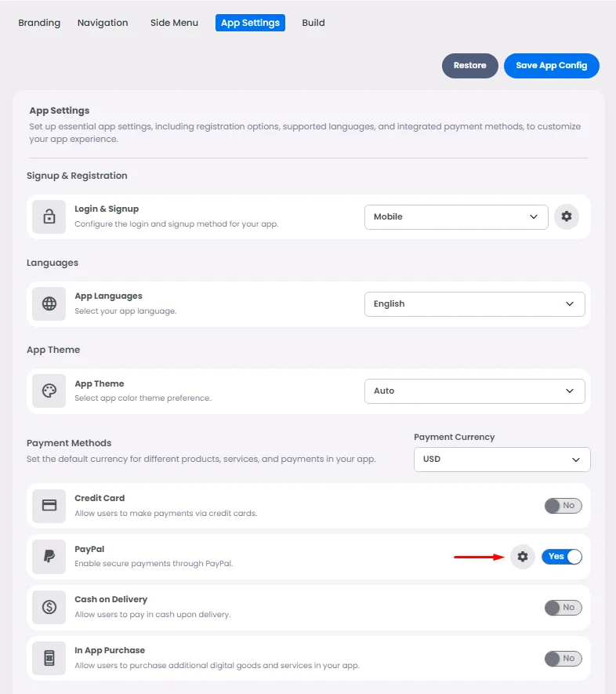Open Login & Signup configuration gear

tap(567, 216)
